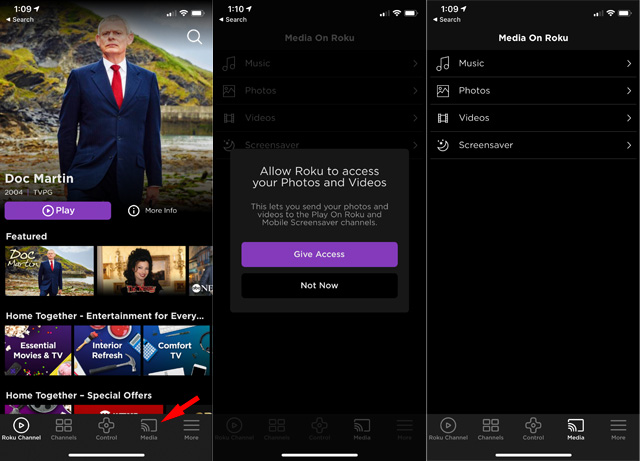Tap the dimmed Photos row on the middle screen
The width and height of the screenshot is (640, 461).
319,91
